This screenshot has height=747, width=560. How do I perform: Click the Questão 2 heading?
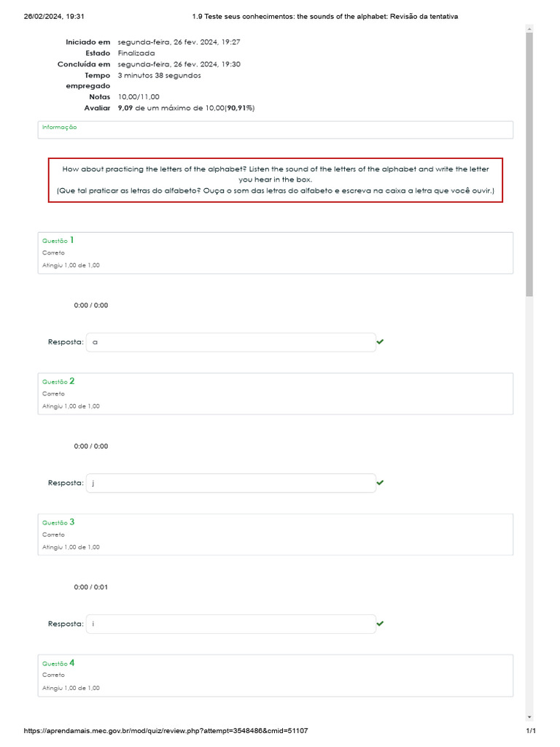coord(58,381)
